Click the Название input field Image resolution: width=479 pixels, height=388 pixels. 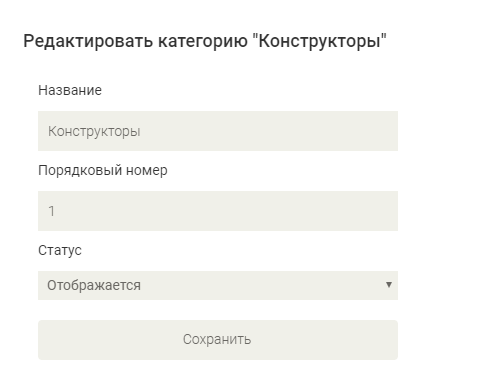[218, 131]
